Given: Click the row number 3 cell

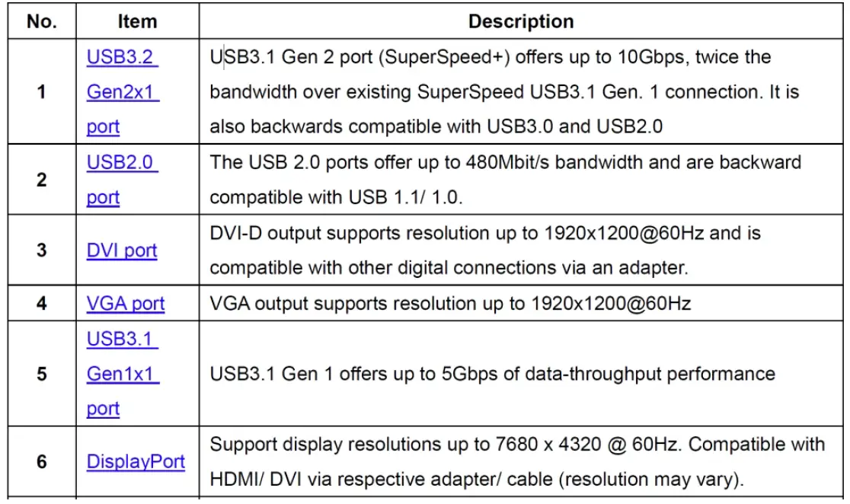Looking at the screenshot, I should tap(42, 250).
